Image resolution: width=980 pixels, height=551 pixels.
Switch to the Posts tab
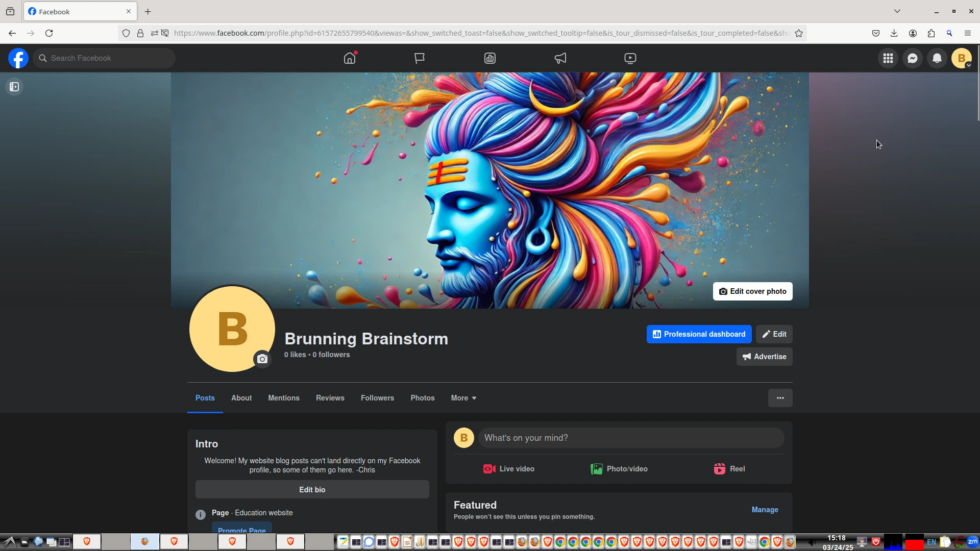205,398
